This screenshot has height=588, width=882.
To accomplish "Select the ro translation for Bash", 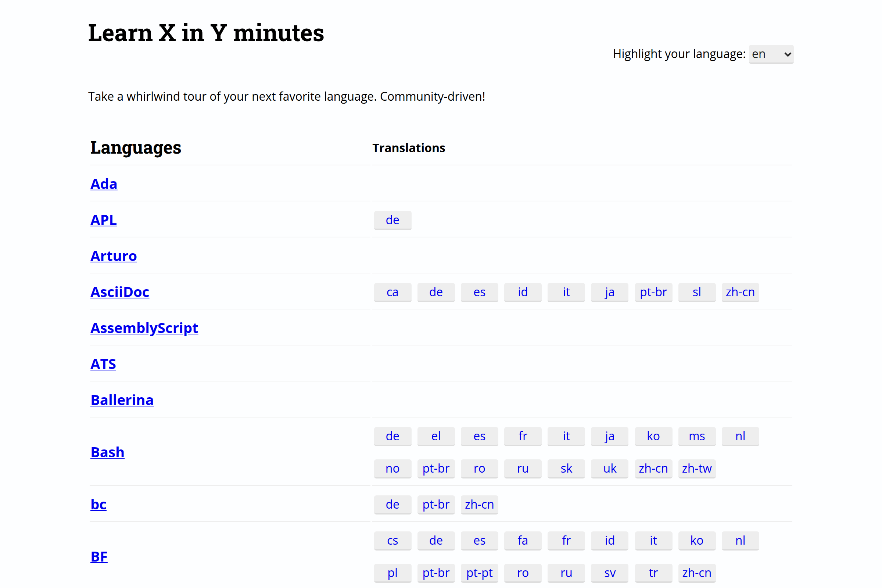I will [480, 468].
